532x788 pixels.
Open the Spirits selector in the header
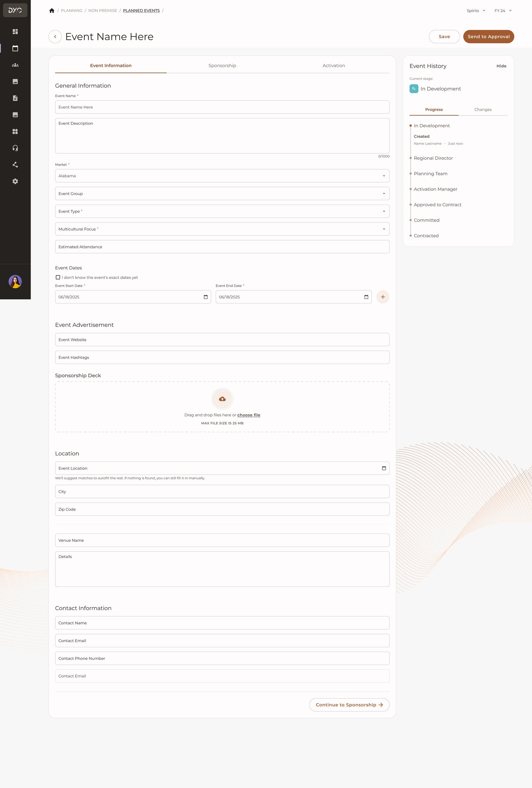476,11
